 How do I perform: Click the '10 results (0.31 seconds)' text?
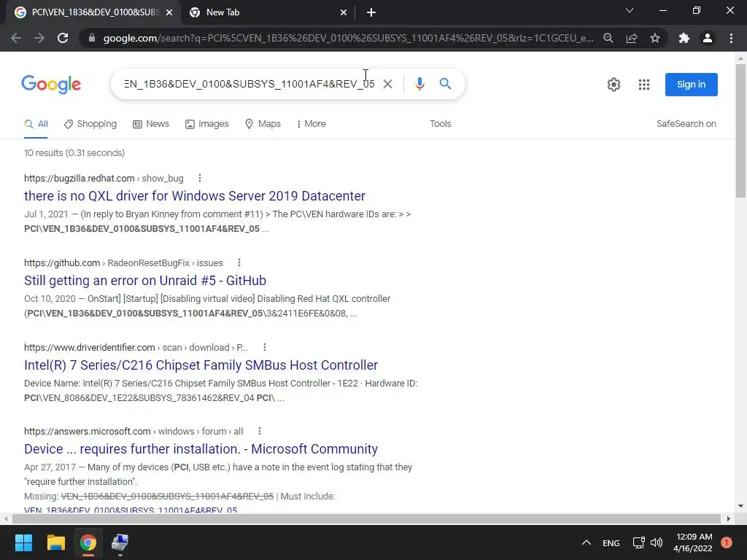74,153
